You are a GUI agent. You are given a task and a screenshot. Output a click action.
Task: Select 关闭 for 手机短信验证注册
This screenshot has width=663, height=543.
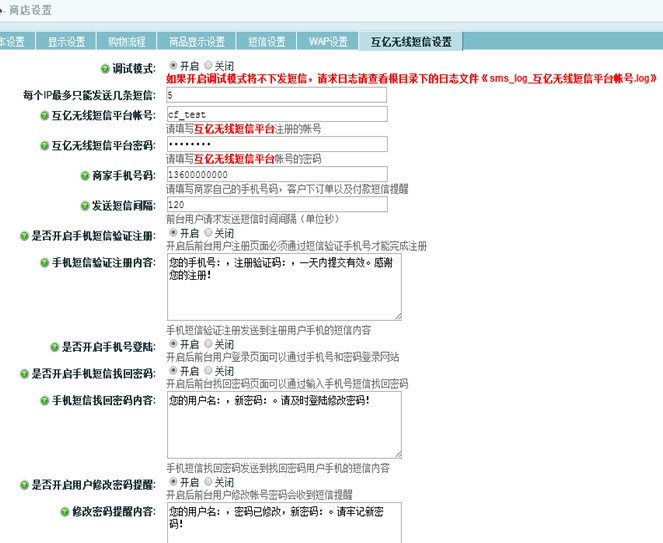(208, 232)
